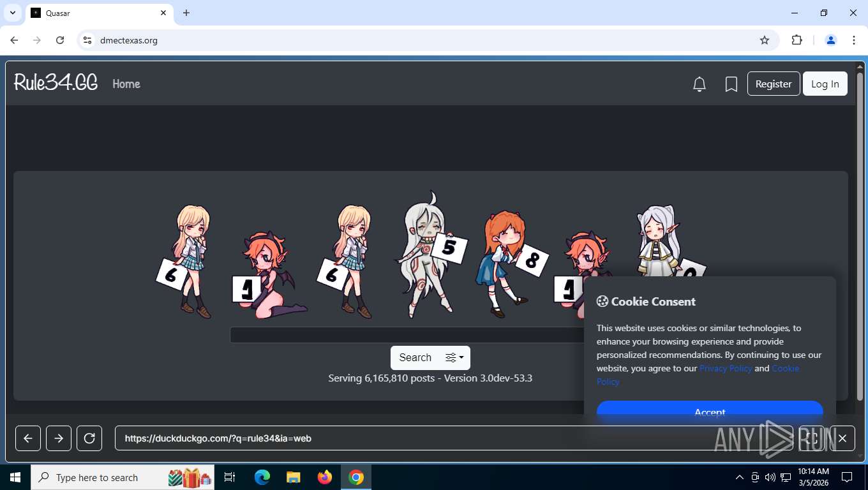Open Windows notification center
This screenshot has height=490, width=868.
[847, 477]
